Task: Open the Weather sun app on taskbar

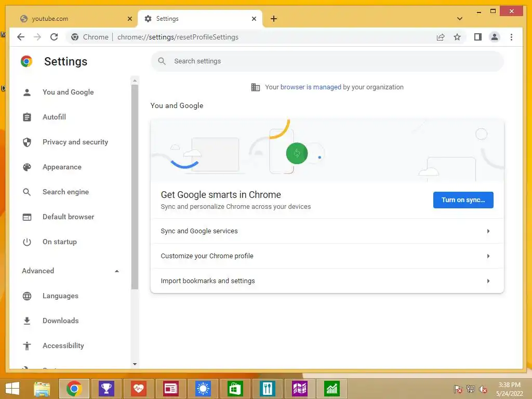Action: coord(203,389)
